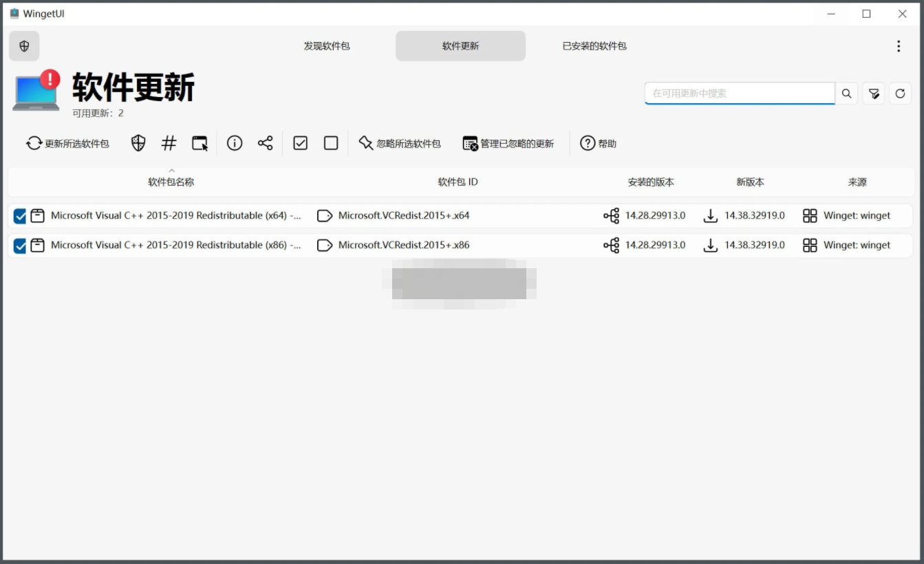Screen dimensions: 924x564
Task: Uncheck the Redistributable (x64) package checkbox
Action: click(20, 216)
